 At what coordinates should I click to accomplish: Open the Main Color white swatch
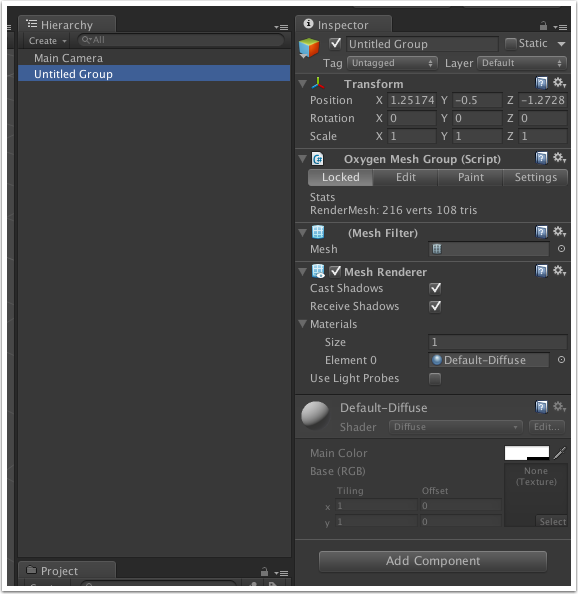[526, 453]
